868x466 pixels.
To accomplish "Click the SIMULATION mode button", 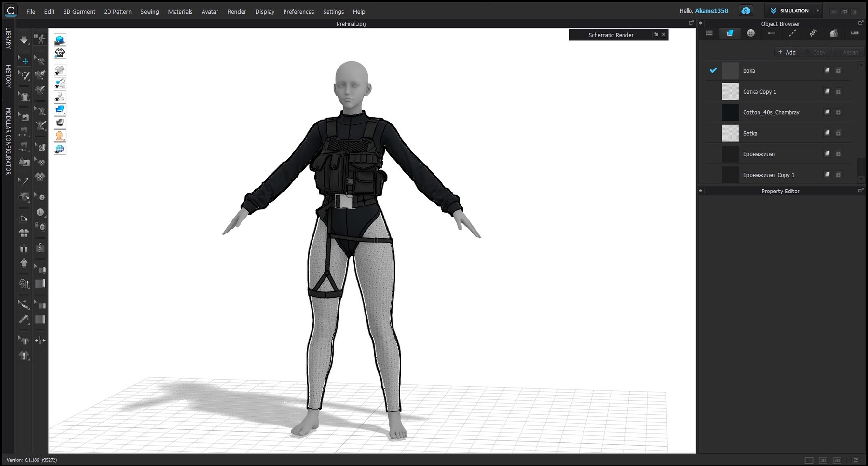I will [x=789, y=11].
